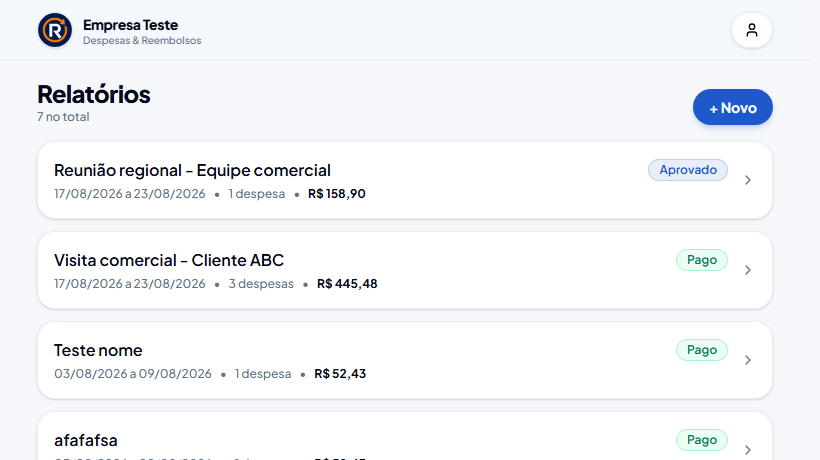The image size is (820, 460).
Task: Click the 3 despesas count
Action: click(x=261, y=284)
